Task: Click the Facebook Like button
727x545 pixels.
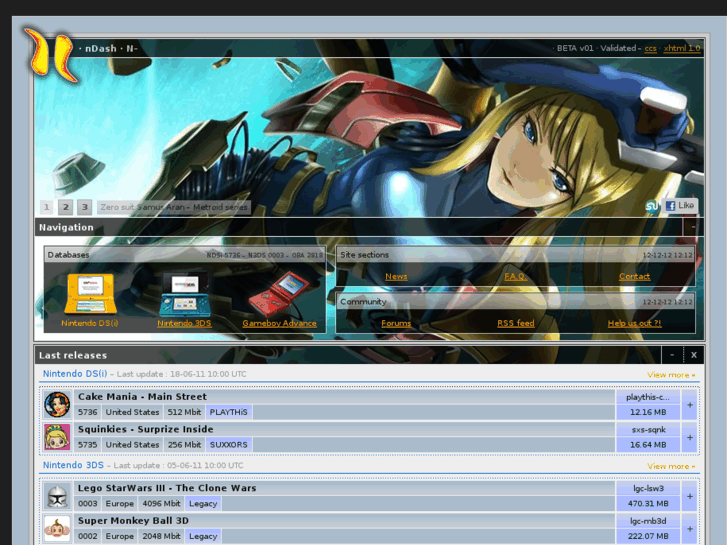Action: (680, 205)
